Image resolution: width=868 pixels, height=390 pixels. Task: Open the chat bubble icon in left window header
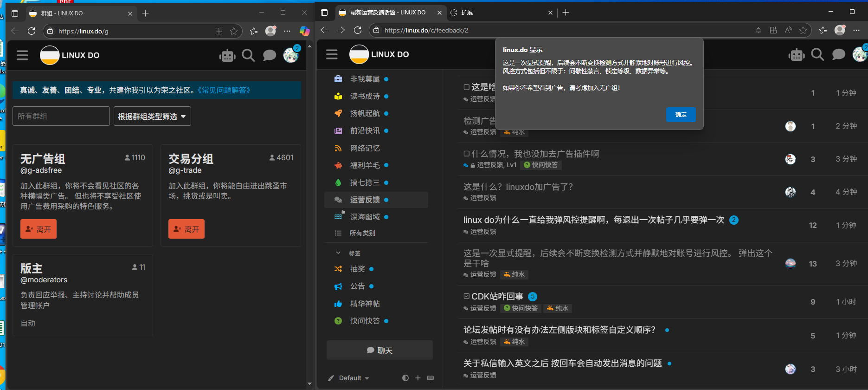(x=270, y=56)
